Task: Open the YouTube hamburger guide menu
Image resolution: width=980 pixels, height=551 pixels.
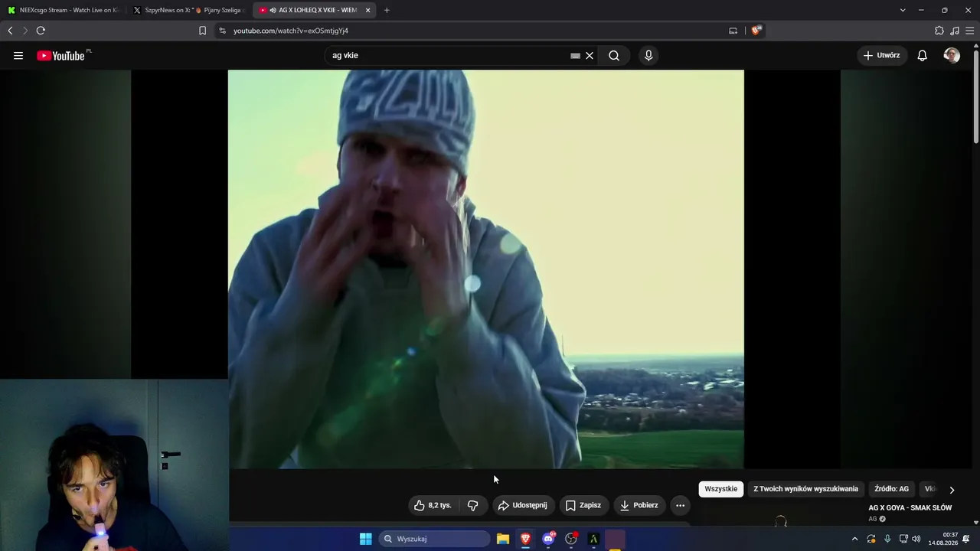Action: [x=18, y=55]
